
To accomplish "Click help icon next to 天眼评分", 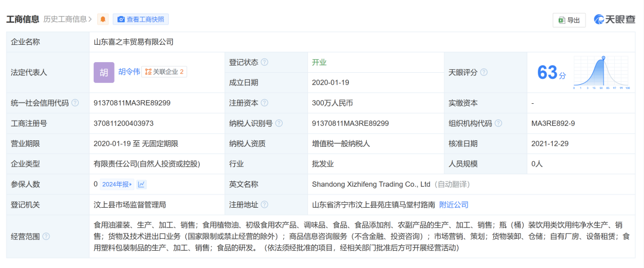I will click(484, 72).
